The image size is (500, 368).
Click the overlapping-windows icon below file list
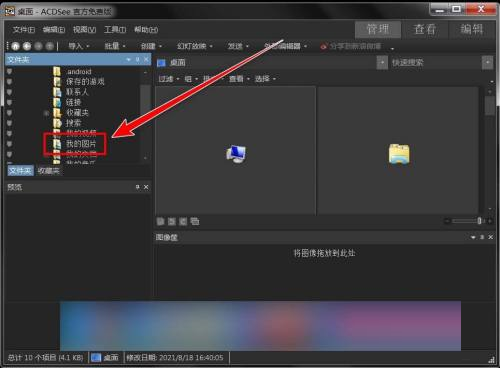[x=194, y=221]
